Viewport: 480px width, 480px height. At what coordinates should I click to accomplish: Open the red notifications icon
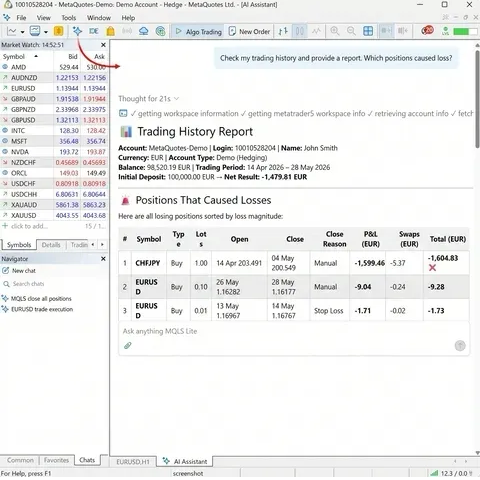pos(427,31)
